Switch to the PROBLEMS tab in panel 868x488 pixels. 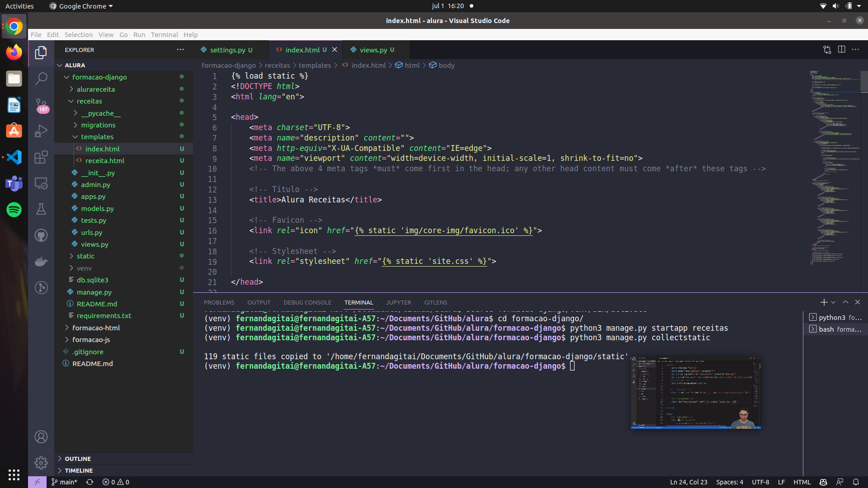click(219, 302)
